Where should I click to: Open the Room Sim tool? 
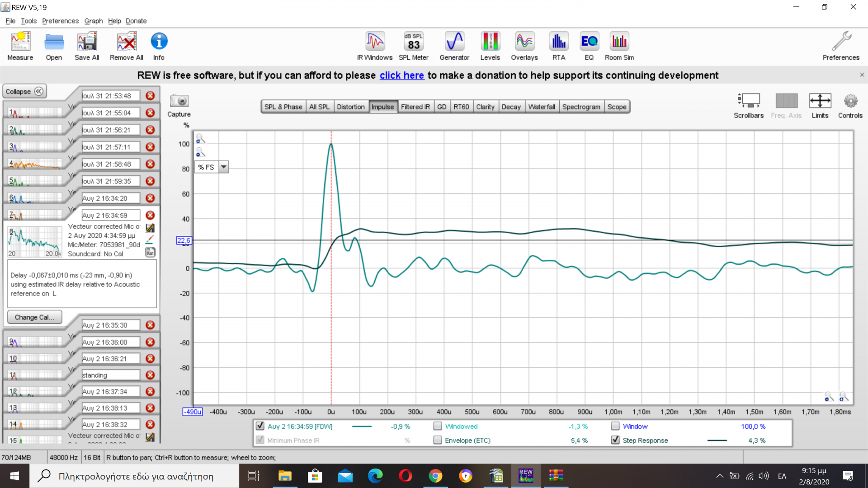(x=619, y=46)
